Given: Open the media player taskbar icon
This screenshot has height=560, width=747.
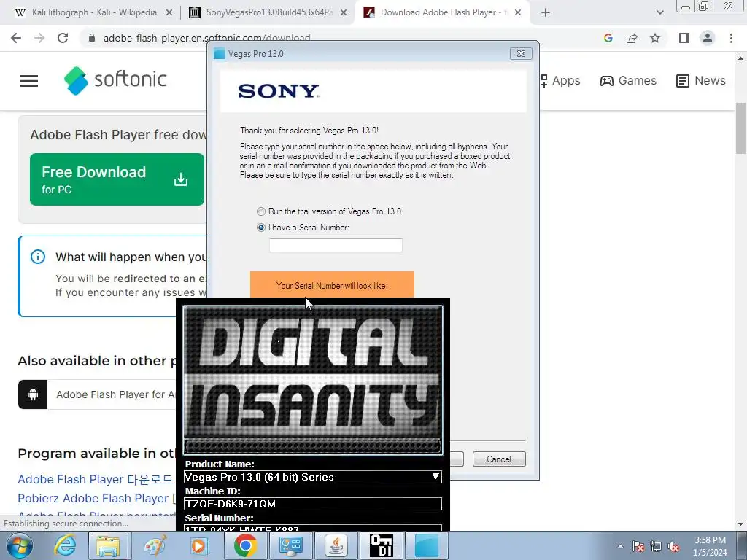Looking at the screenshot, I should click(x=198, y=545).
